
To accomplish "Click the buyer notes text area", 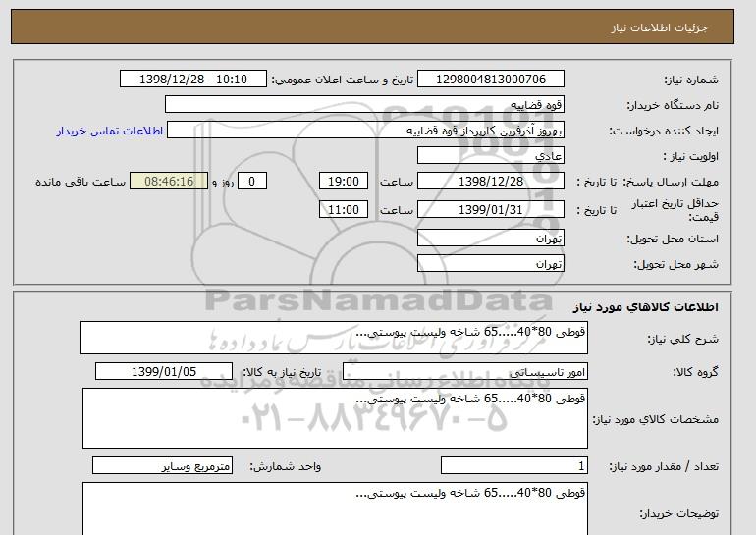I will coord(335,508).
